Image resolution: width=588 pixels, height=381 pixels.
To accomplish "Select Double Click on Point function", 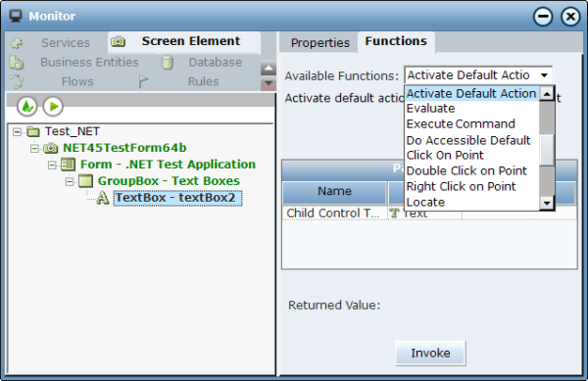I will pyautogui.click(x=466, y=170).
